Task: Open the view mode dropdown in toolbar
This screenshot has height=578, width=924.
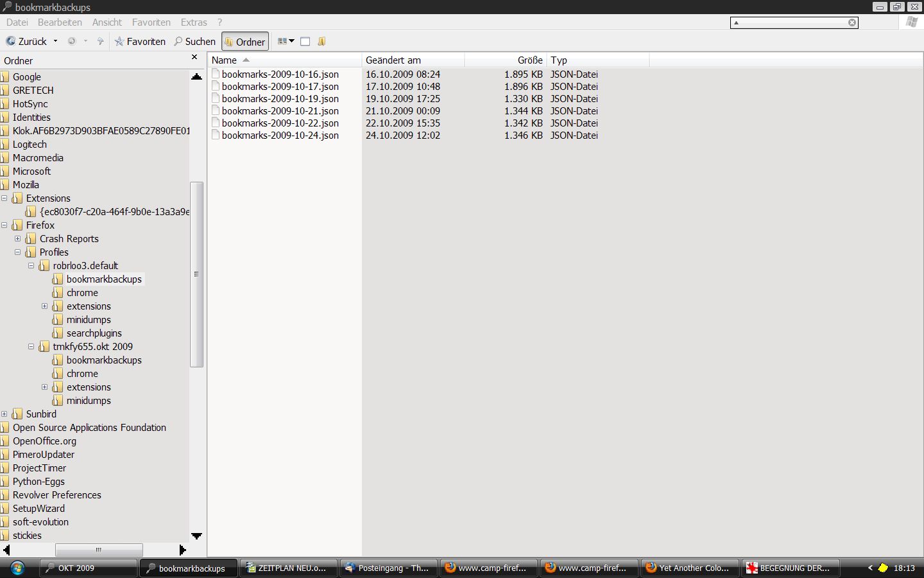Action: (x=286, y=41)
